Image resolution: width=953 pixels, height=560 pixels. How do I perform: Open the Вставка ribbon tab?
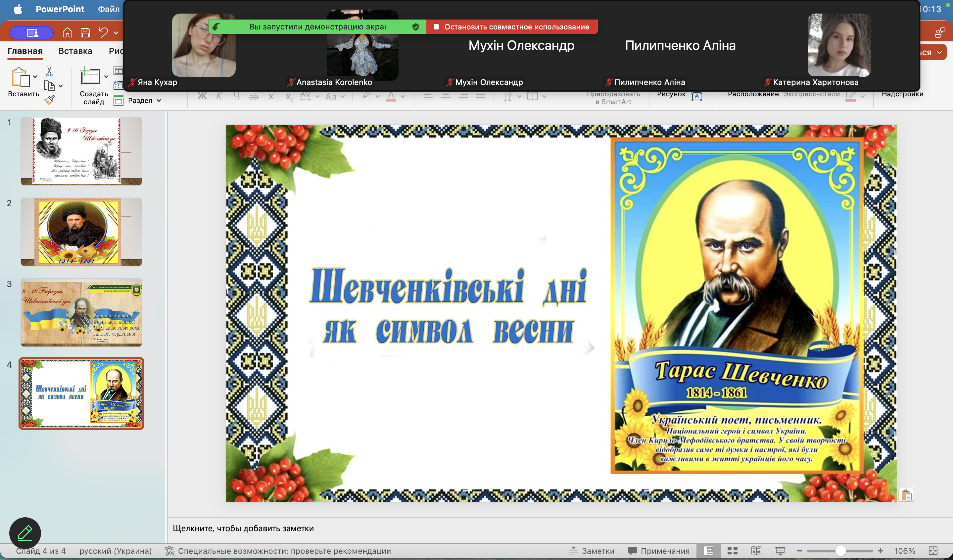point(75,51)
